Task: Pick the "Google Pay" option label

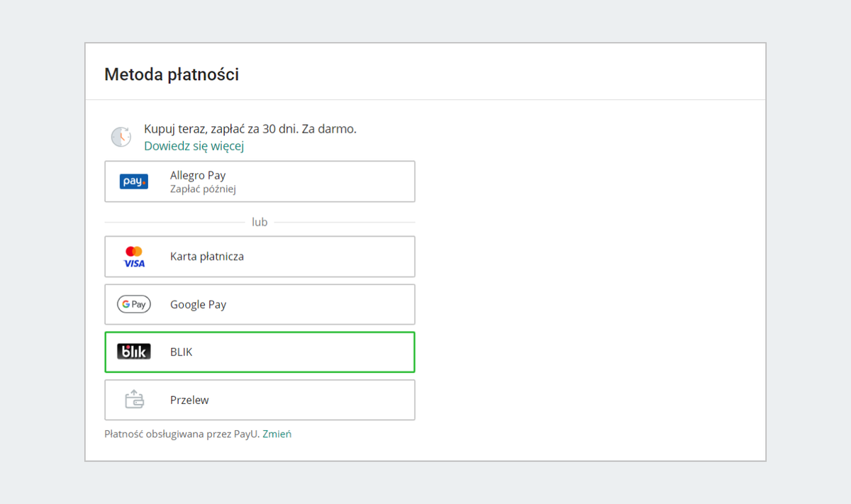Action: tap(198, 305)
